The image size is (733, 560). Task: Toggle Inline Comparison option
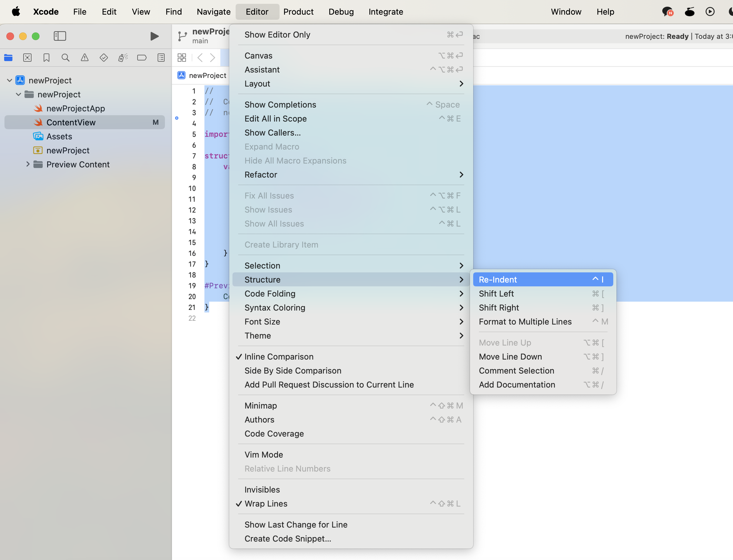(351, 357)
